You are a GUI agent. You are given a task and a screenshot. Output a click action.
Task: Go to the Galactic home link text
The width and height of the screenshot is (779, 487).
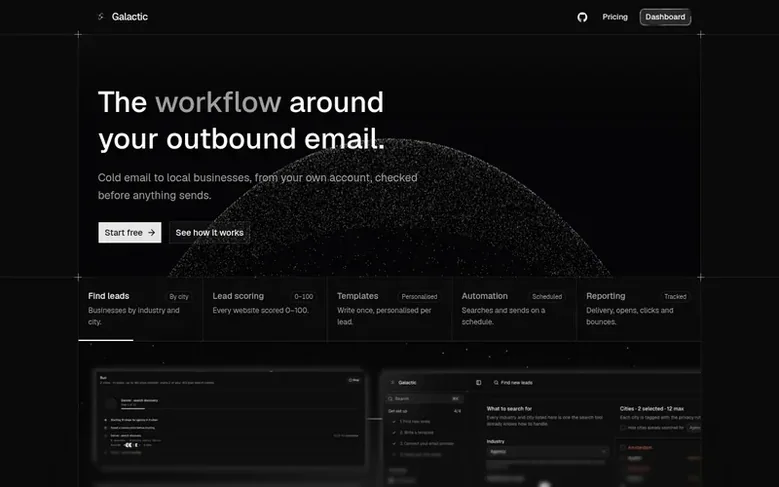tap(130, 17)
